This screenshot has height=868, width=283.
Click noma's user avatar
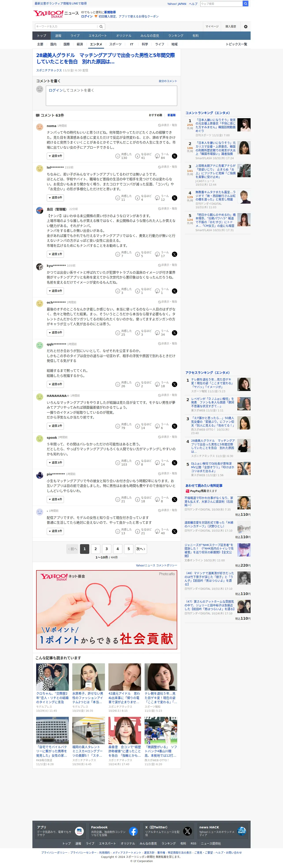click(40, 127)
